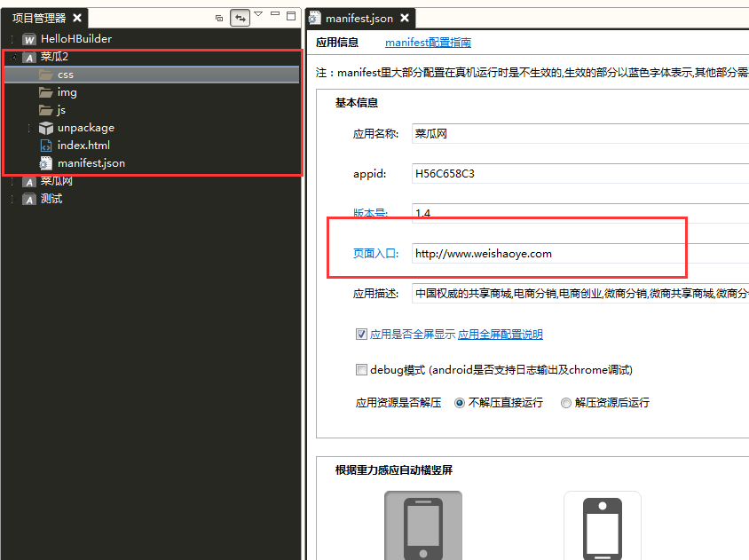Select the 菜瓜2 project label
749x560 pixels.
coord(54,57)
